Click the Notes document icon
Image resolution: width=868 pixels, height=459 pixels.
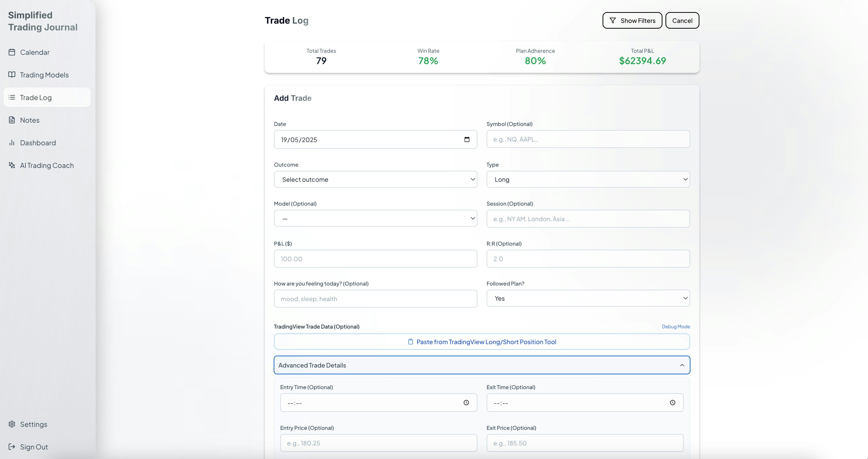pyautogui.click(x=12, y=120)
